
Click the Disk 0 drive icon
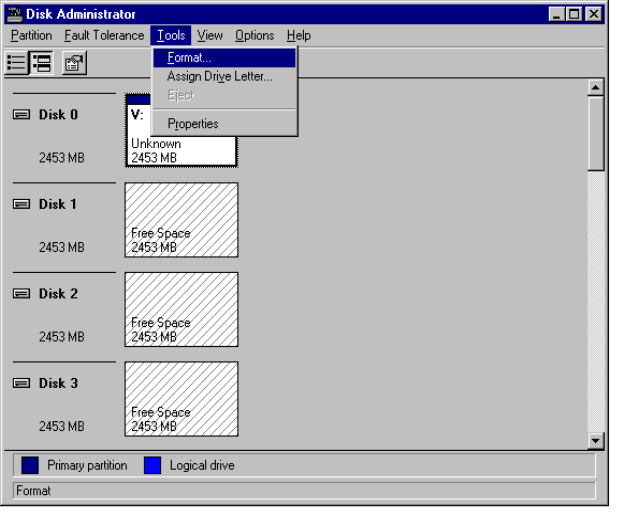click(21, 115)
